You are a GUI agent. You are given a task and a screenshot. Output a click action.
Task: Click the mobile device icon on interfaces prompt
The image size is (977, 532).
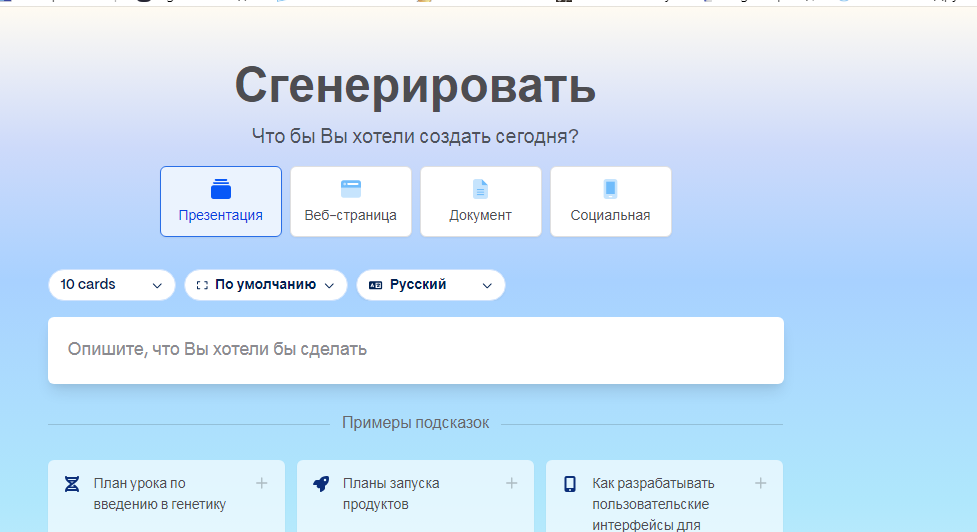tap(570, 484)
